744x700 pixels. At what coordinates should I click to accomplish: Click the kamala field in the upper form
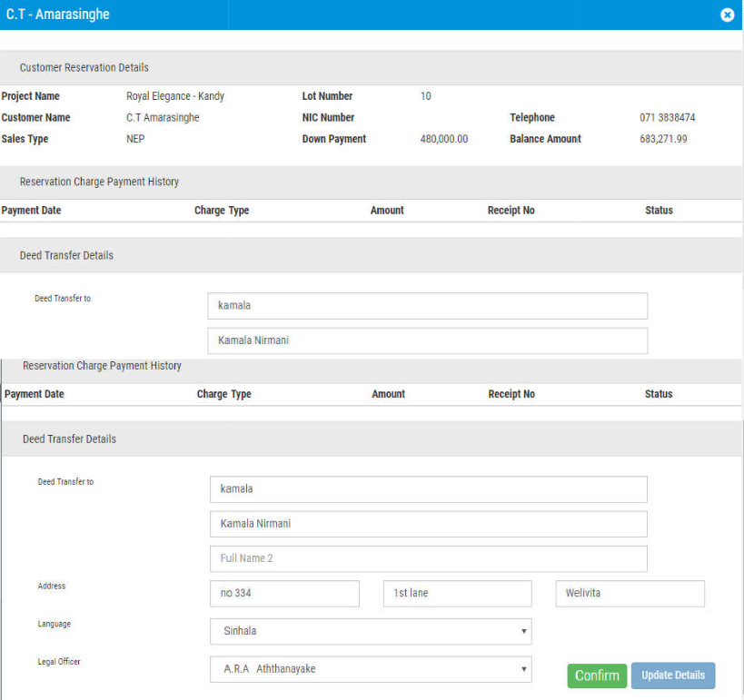coord(427,306)
